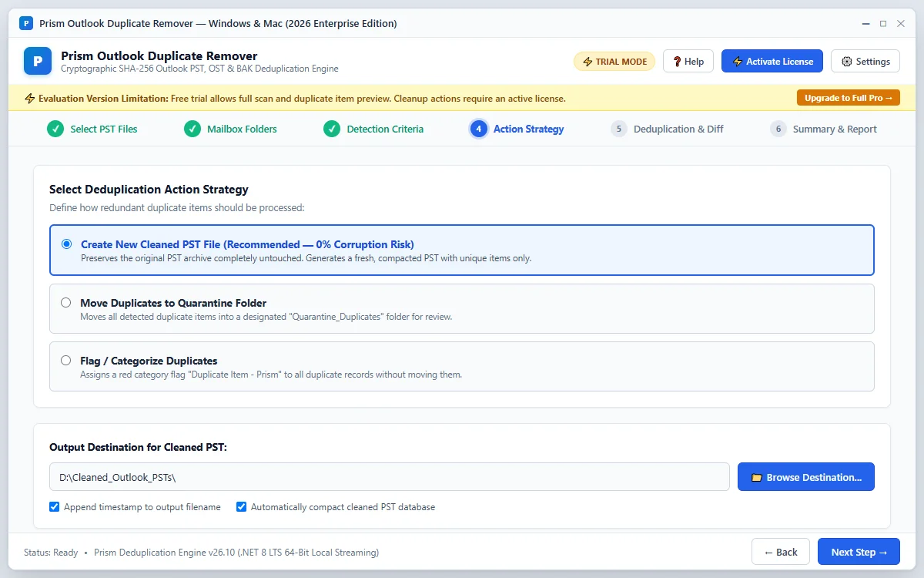Viewport: 924px width, 578px height.
Task: Click the green checkmark for Detection Criteria
Action: click(x=332, y=129)
